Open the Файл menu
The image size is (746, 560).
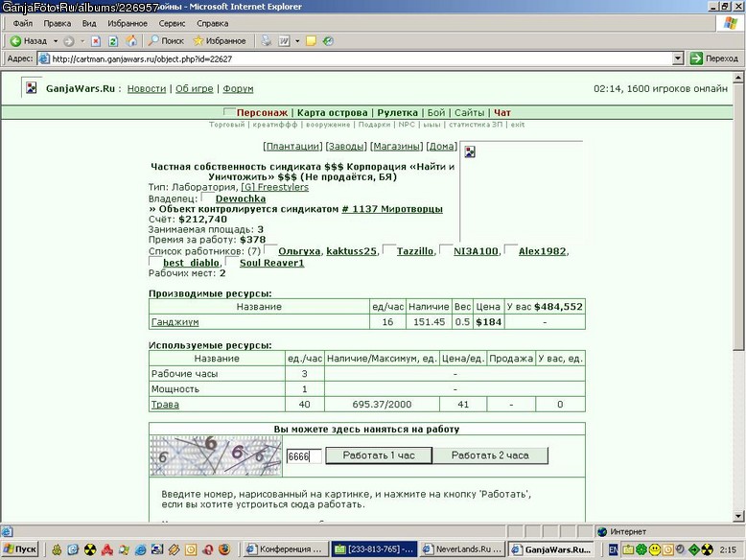point(22,23)
